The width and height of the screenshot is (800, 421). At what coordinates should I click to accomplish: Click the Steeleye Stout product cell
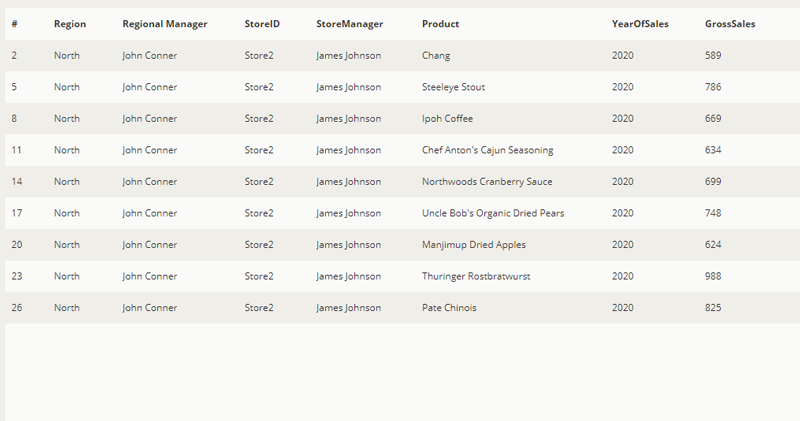tap(453, 87)
